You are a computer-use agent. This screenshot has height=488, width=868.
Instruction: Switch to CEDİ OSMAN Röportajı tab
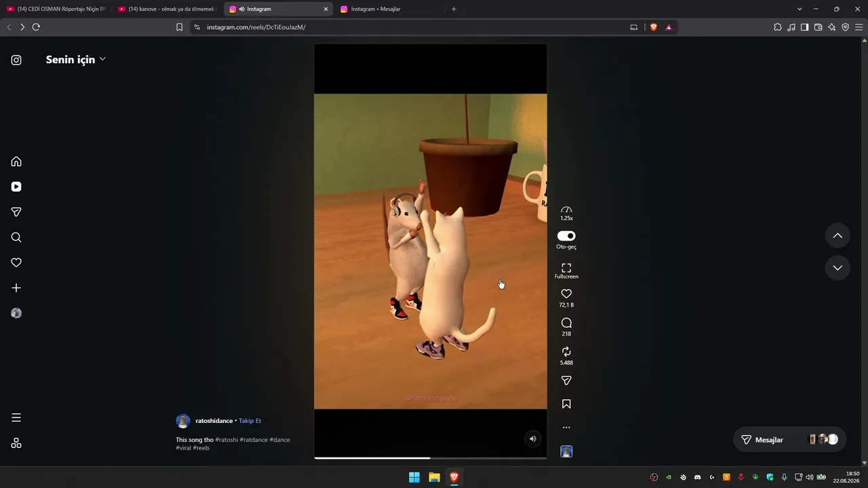coord(56,9)
